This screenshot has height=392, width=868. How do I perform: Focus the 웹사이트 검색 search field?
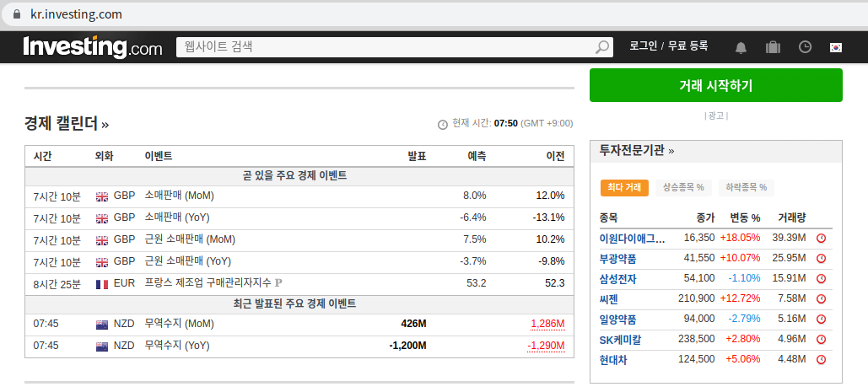[385, 47]
